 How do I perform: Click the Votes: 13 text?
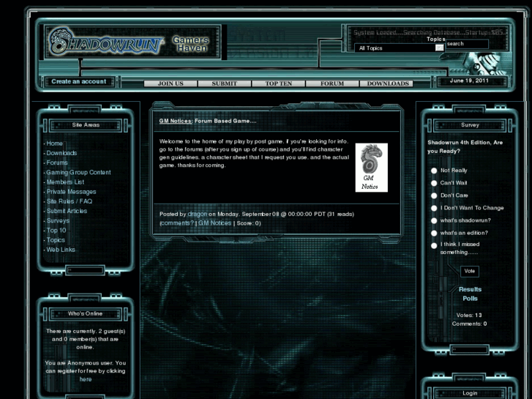(469, 315)
